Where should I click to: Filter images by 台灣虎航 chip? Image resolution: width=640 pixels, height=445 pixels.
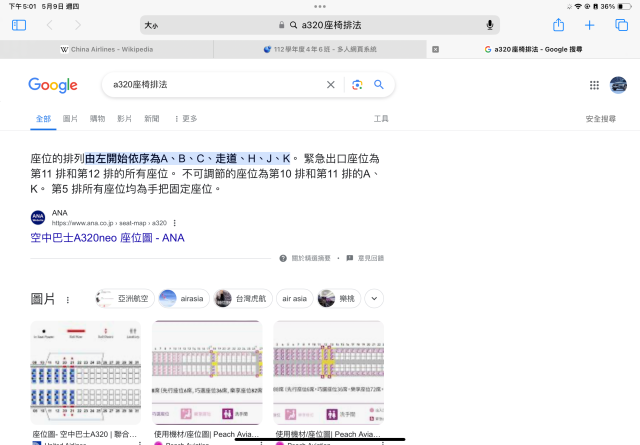tap(243, 298)
